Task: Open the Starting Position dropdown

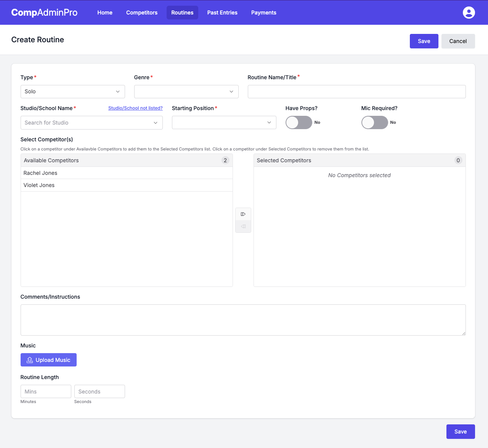Action: pyautogui.click(x=224, y=122)
